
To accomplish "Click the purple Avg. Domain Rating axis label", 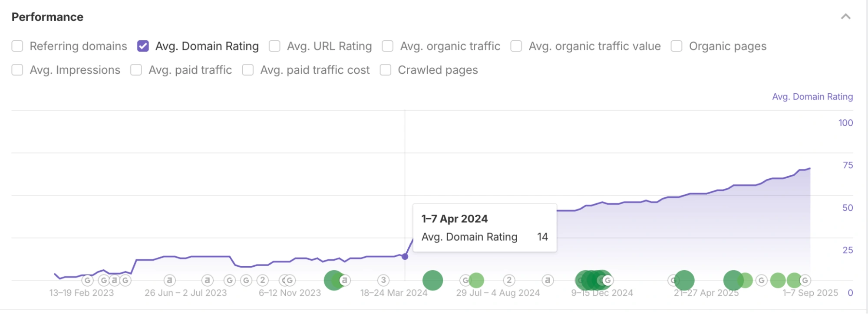I will click(812, 97).
